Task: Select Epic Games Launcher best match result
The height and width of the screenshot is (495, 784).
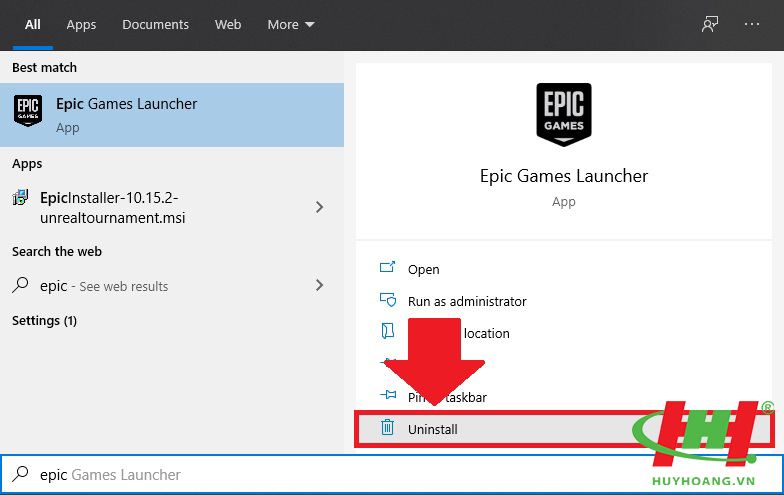Action: click(172, 115)
